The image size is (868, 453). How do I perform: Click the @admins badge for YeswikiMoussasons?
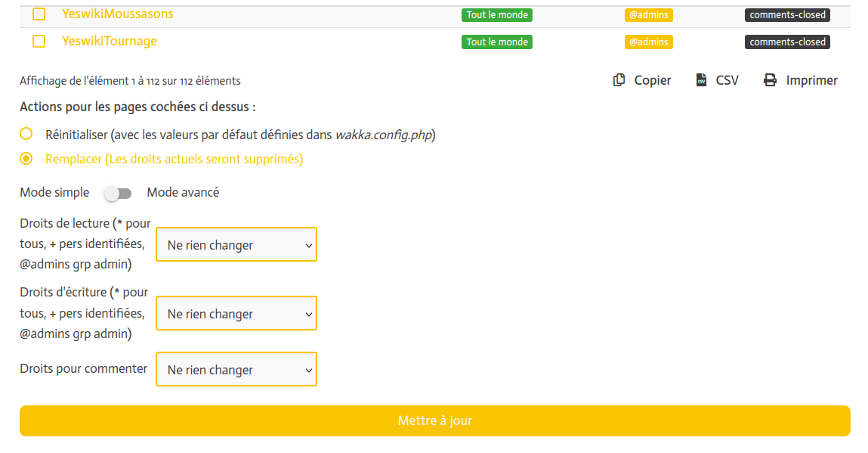(x=648, y=15)
